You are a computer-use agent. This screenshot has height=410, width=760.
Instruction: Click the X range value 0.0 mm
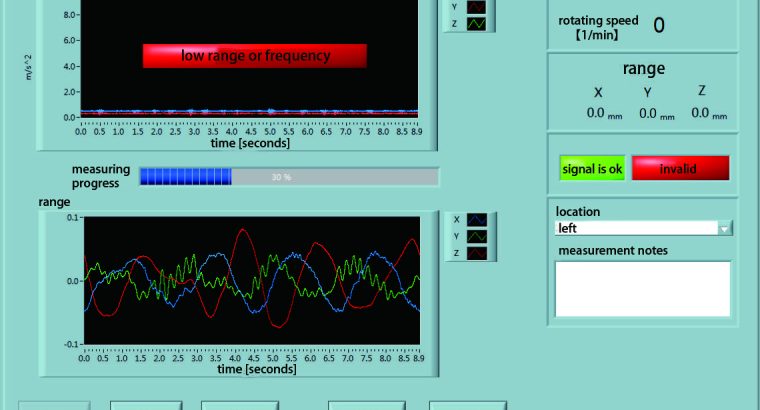[604, 113]
